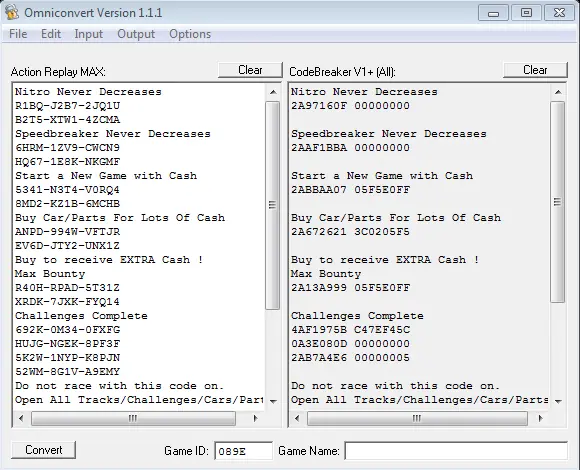Click 'Challenges Complete' in right pane
580x470 pixels.
pyautogui.click(x=357, y=316)
